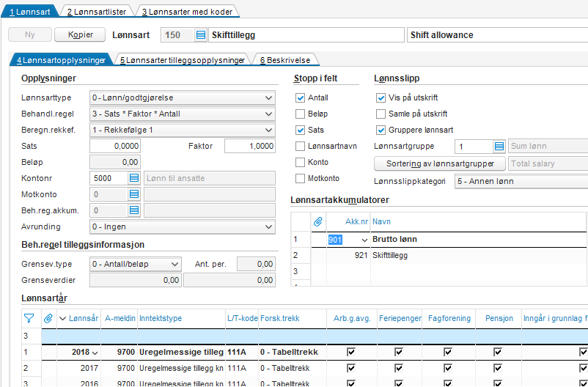588x387 pixels.
Task: Click the Faktor input field
Action: pos(250,147)
